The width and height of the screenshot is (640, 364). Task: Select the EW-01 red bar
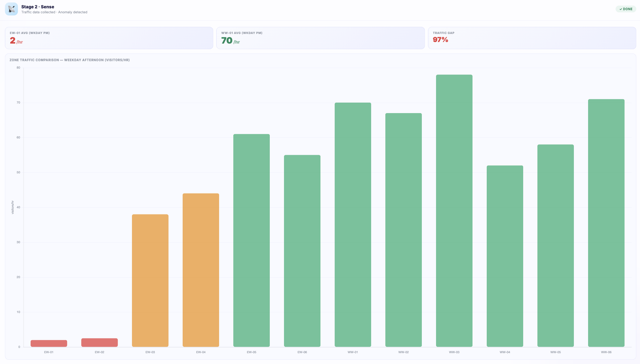[x=49, y=343]
